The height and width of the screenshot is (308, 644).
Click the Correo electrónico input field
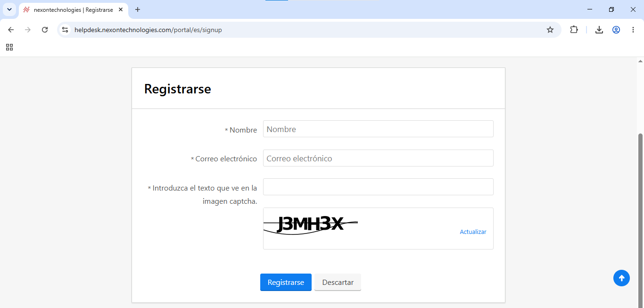[378, 158]
